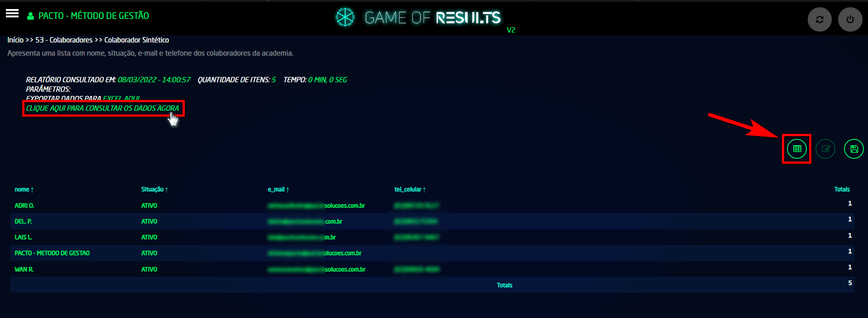Click the edit pencil icon

[825, 149]
